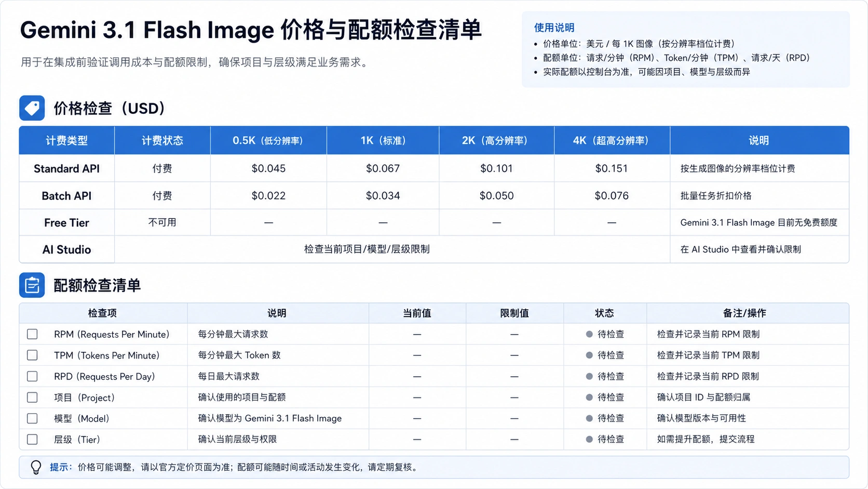
Task: Click the action 检查并记录当前 RPM 限制
Action: tap(708, 334)
